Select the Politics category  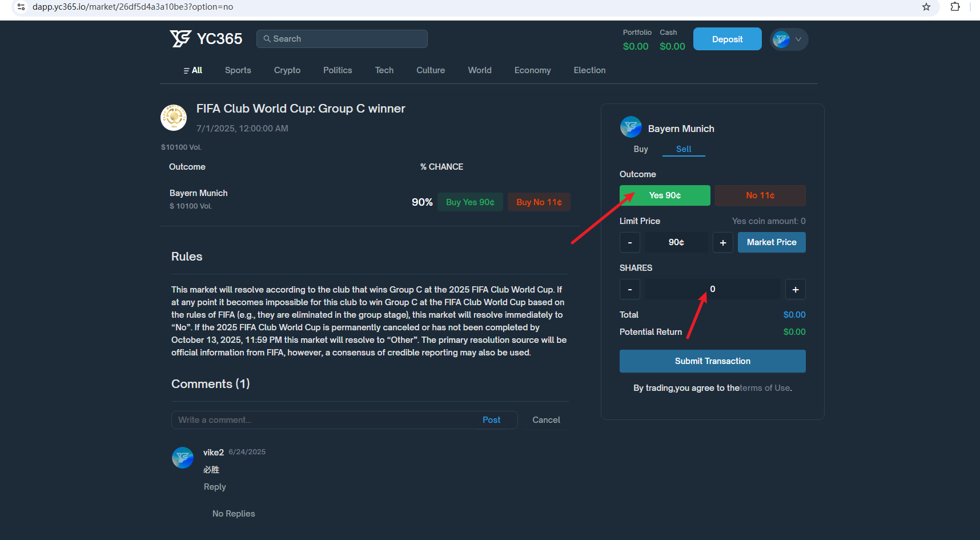pyautogui.click(x=338, y=70)
